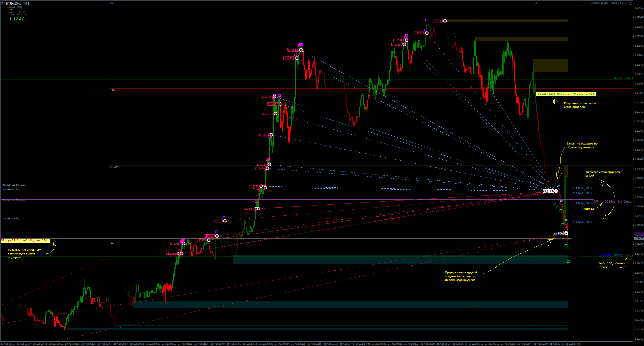This screenshot has height=346, width=644.
Task: Select the EURUSD M1 symbol title
Action: pos(17,4)
